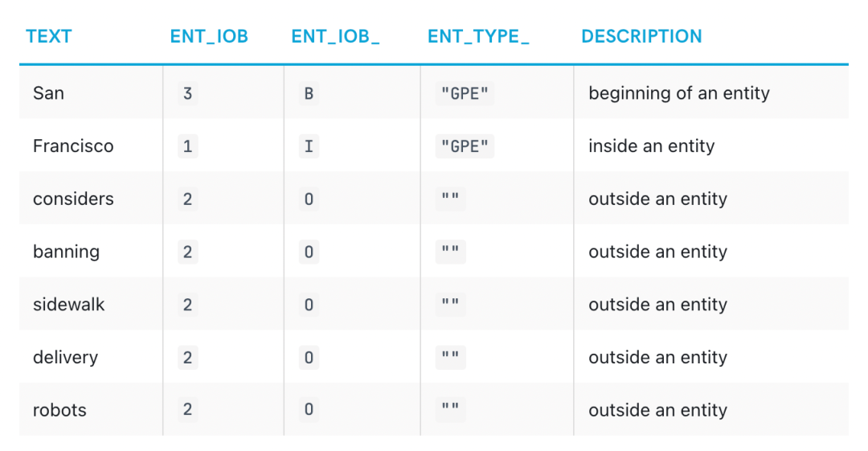This screenshot has width=868, height=451.
Task: Click the "GPE" badge in the San row
Action: [465, 93]
